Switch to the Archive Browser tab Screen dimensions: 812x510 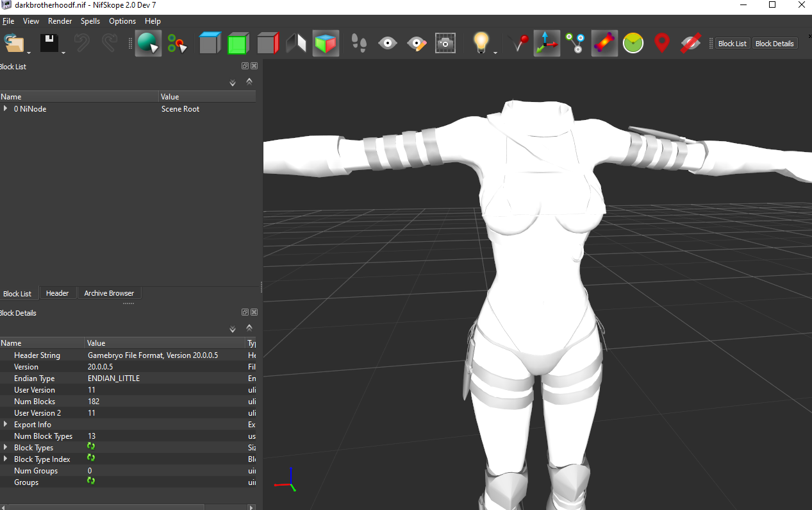(109, 293)
